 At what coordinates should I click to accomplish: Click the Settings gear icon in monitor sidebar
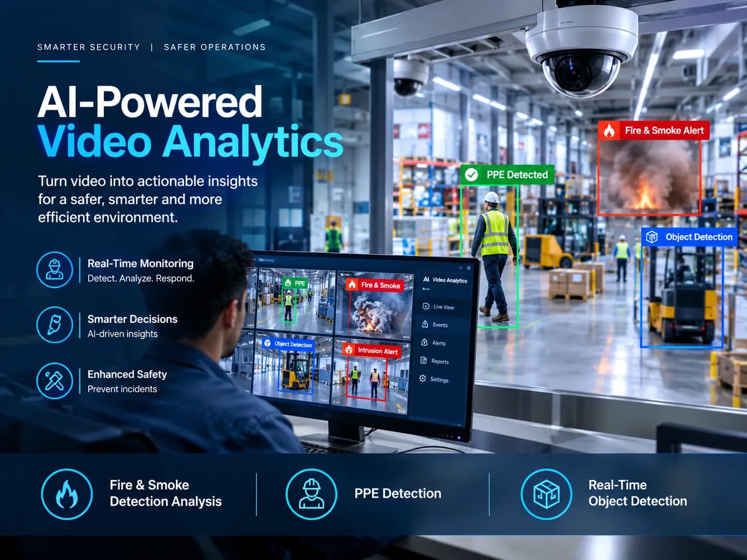(x=423, y=378)
